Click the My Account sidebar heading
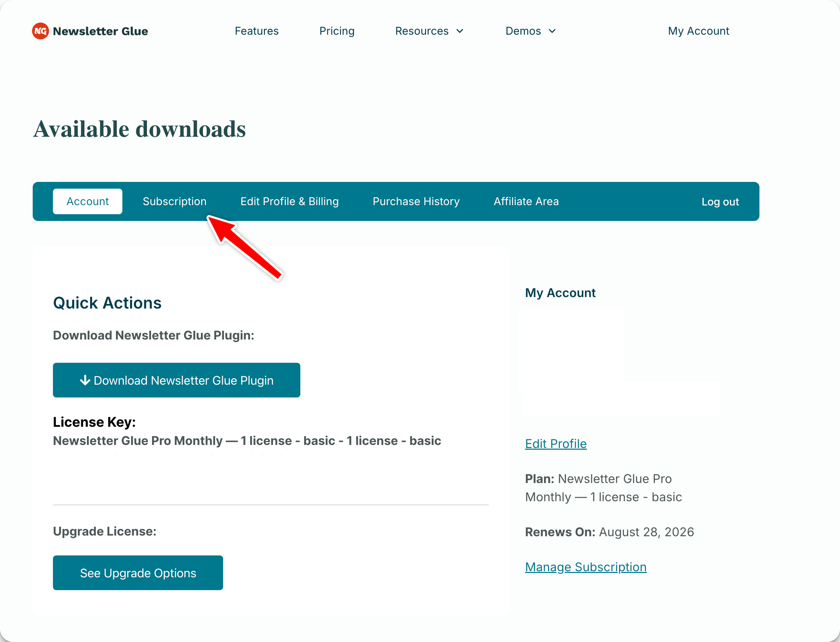Image resolution: width=840 pixels, height=642 pixels. click(x=560, y=293)
